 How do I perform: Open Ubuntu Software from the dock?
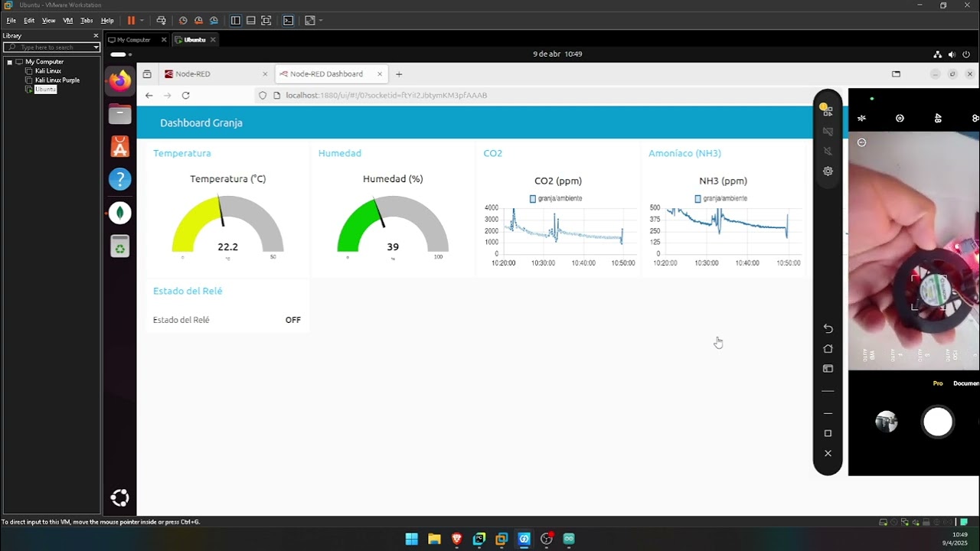[119, 146]
